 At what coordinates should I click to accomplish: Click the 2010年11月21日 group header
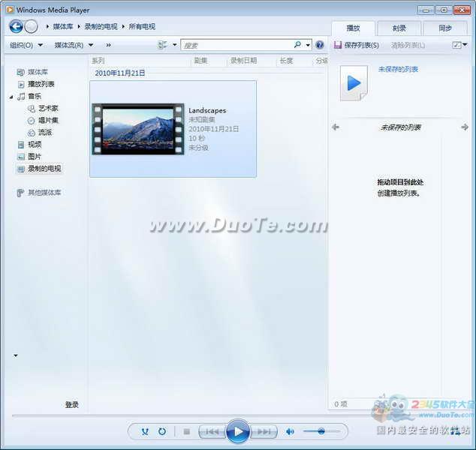coord(120,73)
